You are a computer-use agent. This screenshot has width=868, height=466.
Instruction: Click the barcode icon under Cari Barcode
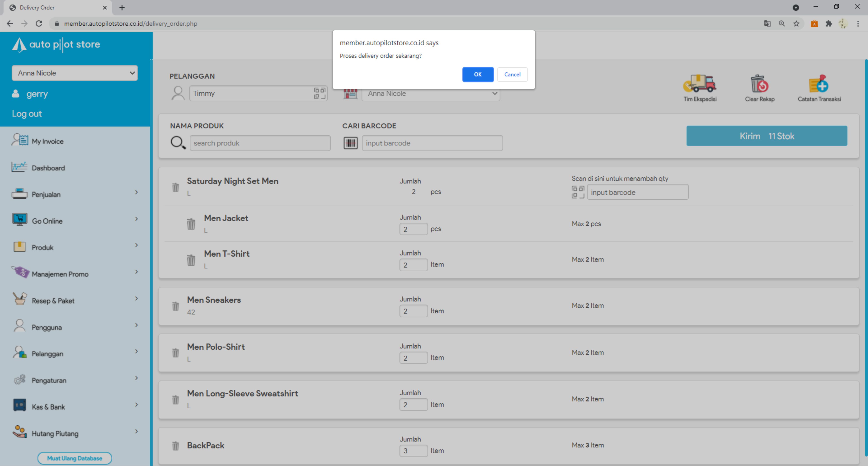350,143
